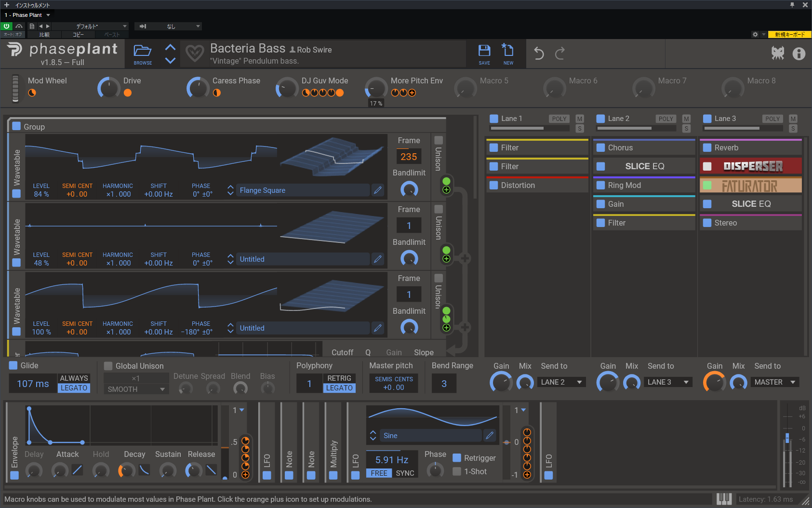Click the decay curve shape icon
Viewport: 812px width, 508px height.
144,469
